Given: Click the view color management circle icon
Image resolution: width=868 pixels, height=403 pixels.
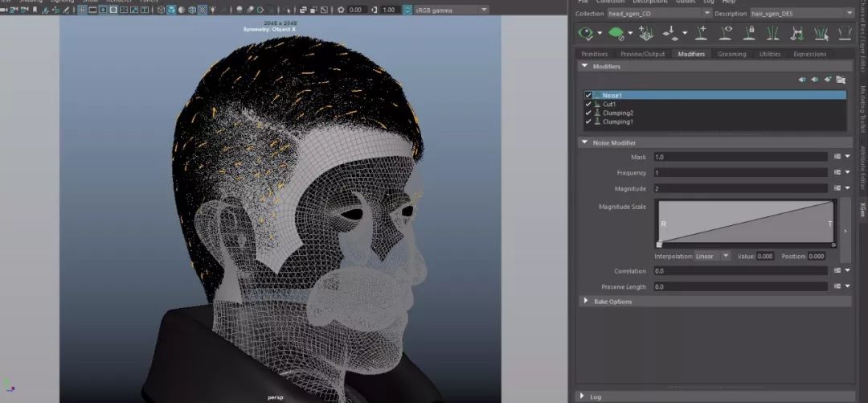Looking at the screenshot, I should click(407, 10).
